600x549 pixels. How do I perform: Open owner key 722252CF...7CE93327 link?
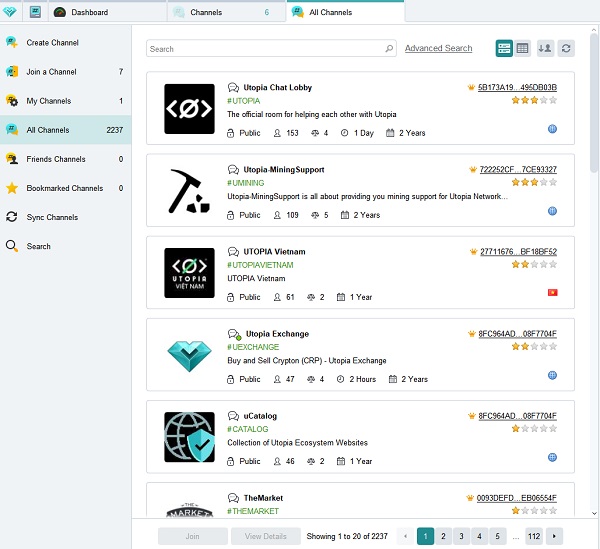tap(518, 169)
